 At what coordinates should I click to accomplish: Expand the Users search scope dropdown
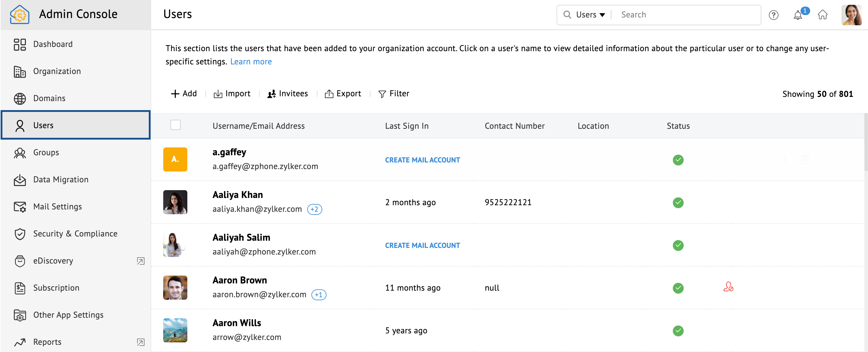(x=590, y=15)
